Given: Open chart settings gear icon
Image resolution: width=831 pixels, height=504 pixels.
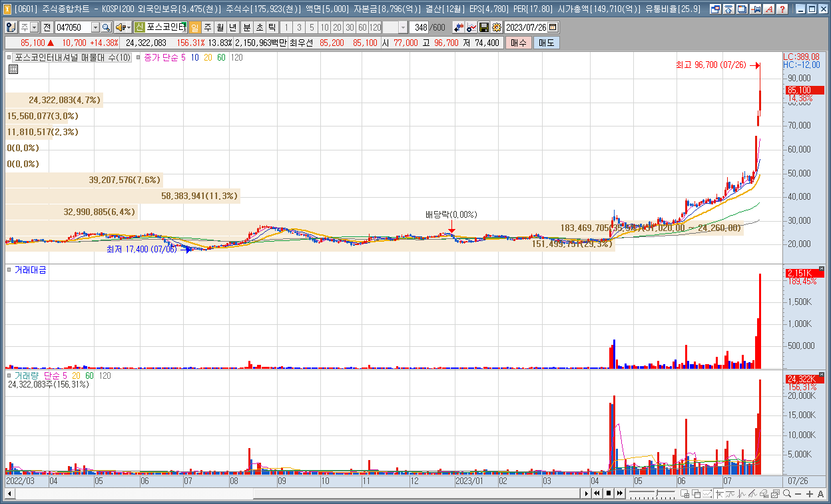Looking at the screenshot, I should [496, 27].
